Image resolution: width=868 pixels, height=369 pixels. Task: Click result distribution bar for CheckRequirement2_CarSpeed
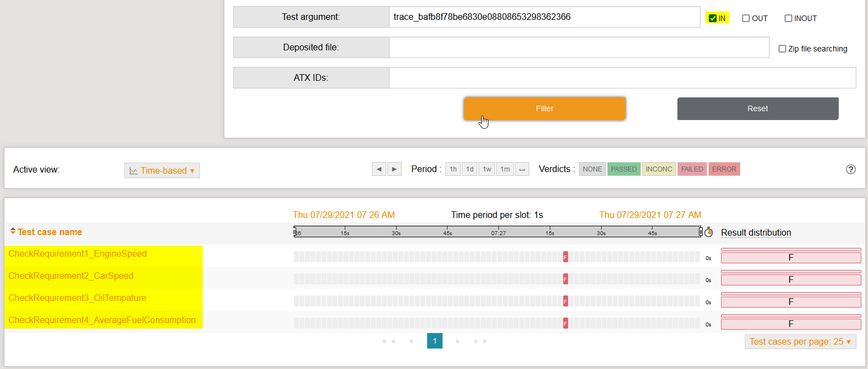791,279
